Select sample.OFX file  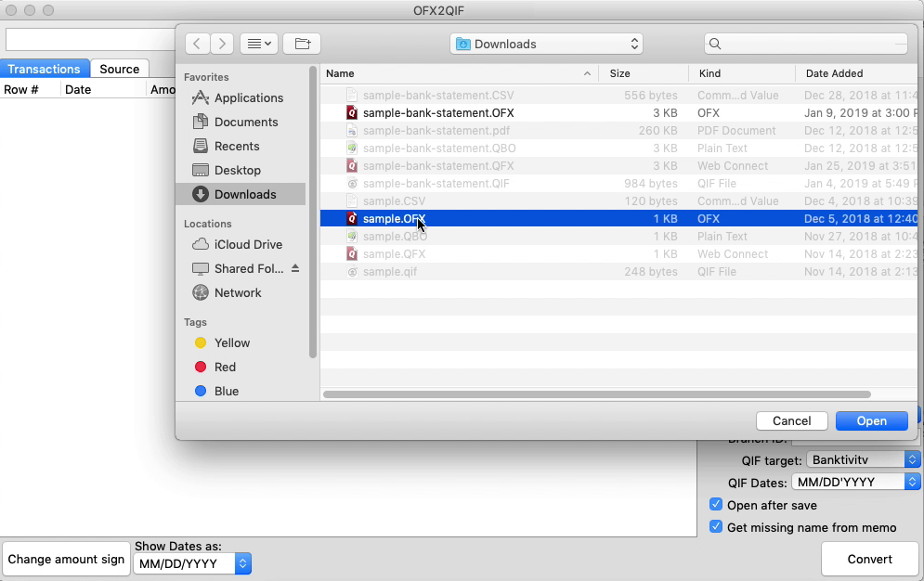(x=618, y=218)
